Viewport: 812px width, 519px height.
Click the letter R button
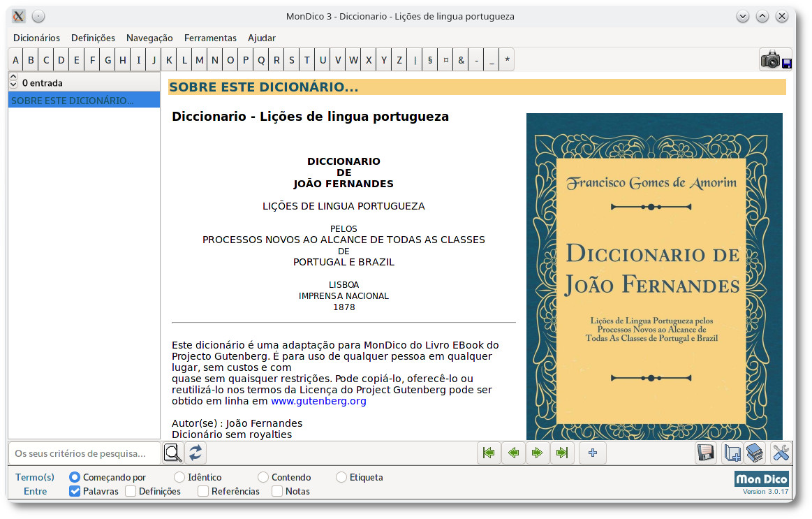276,59
